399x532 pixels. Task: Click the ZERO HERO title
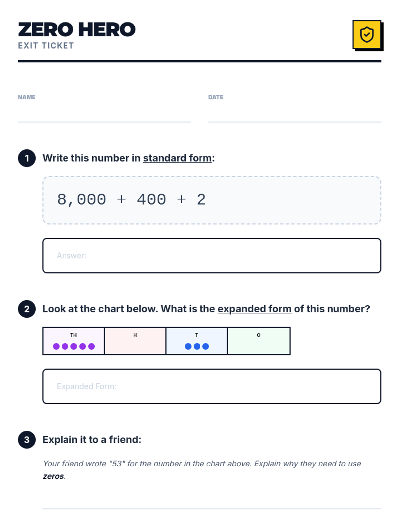[77, 30]
